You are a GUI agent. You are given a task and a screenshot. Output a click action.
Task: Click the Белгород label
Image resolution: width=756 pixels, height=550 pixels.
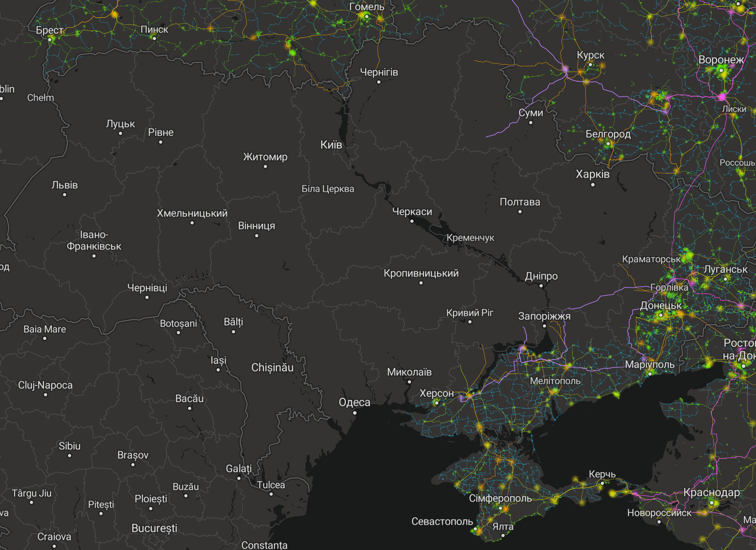(608, 134)
